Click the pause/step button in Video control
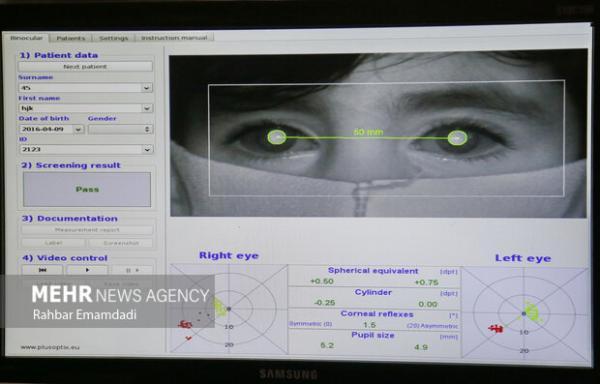Image resolution: width=600 pixels, height=384 pixels. pyautogui.click(x=132, y=270)
